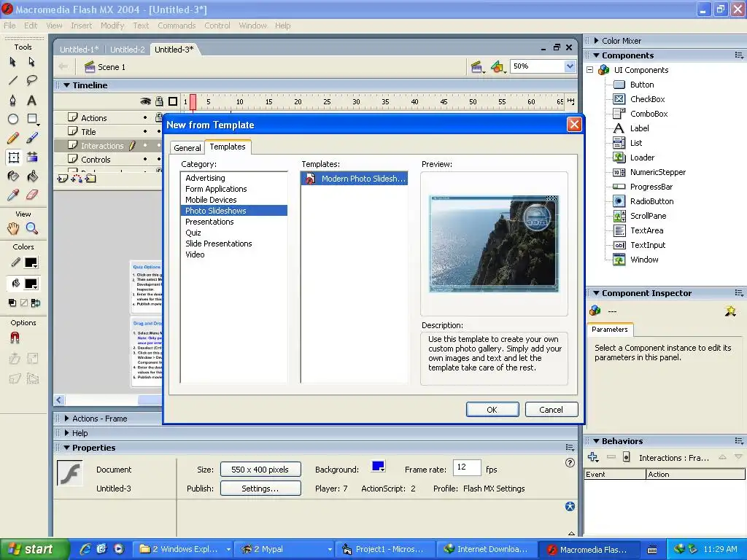Select the Eyedropper tool
The width and height of the screenshot is (747, 560).
(13, 195)
